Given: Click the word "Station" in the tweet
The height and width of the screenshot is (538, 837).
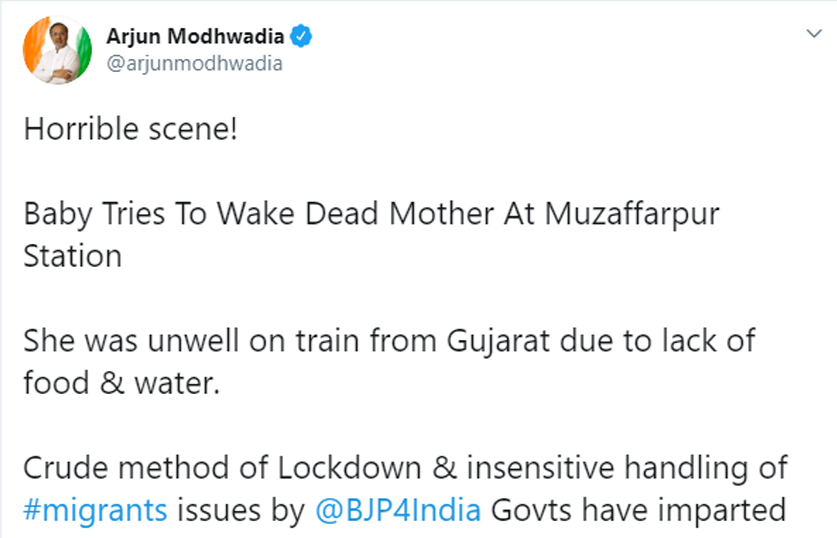Looking at the screenshot, I should [72, 255].
